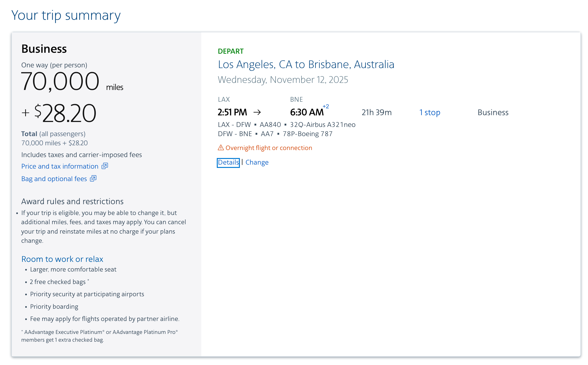588x365 pixels.
Task: Click the green DEPART label
Action: pyautogui.click(x=230, y=51)
